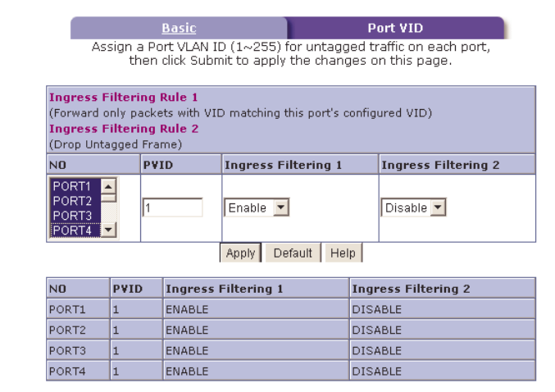Click the Disable dropdown arrow

(x=438, y=207)
